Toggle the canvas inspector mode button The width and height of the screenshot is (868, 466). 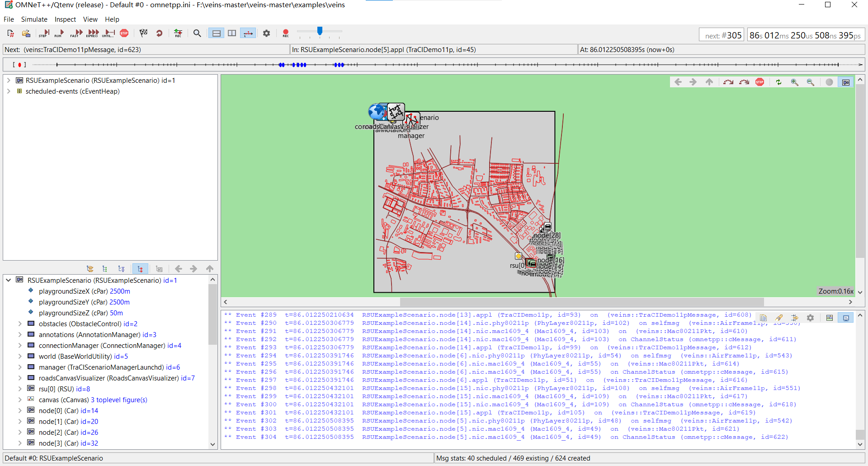click(845, 82)
